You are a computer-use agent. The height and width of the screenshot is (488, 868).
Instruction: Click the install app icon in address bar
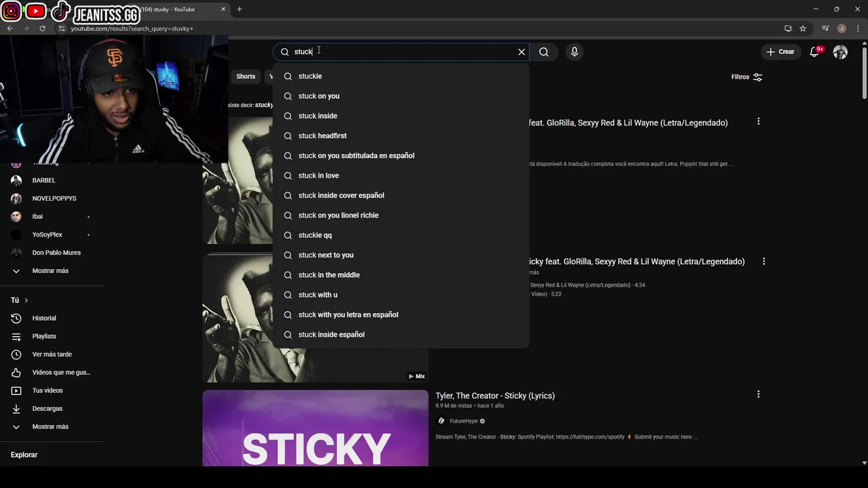(x=788, y=28)
